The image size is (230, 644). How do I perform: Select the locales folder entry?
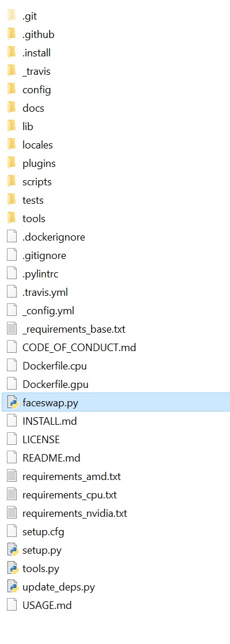coord(30,145)
